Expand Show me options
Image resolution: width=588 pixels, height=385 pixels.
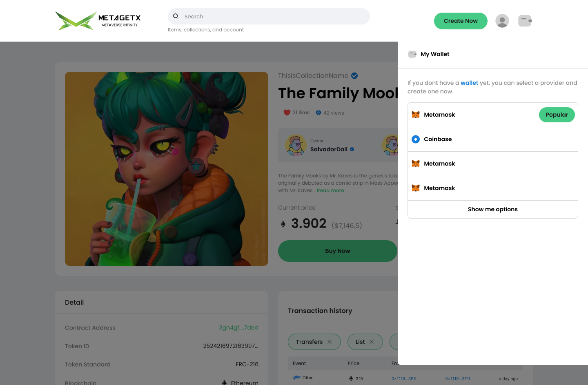point(492,209)
